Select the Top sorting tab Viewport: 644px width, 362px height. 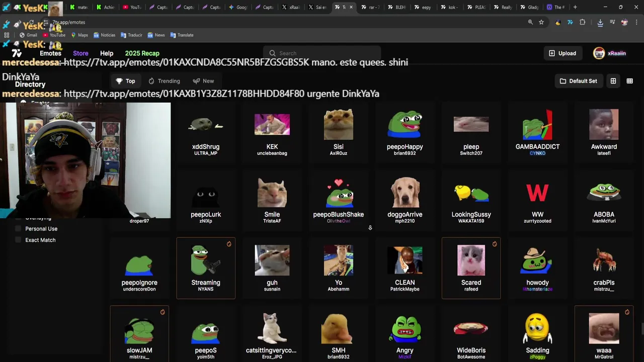click(125, 81)
